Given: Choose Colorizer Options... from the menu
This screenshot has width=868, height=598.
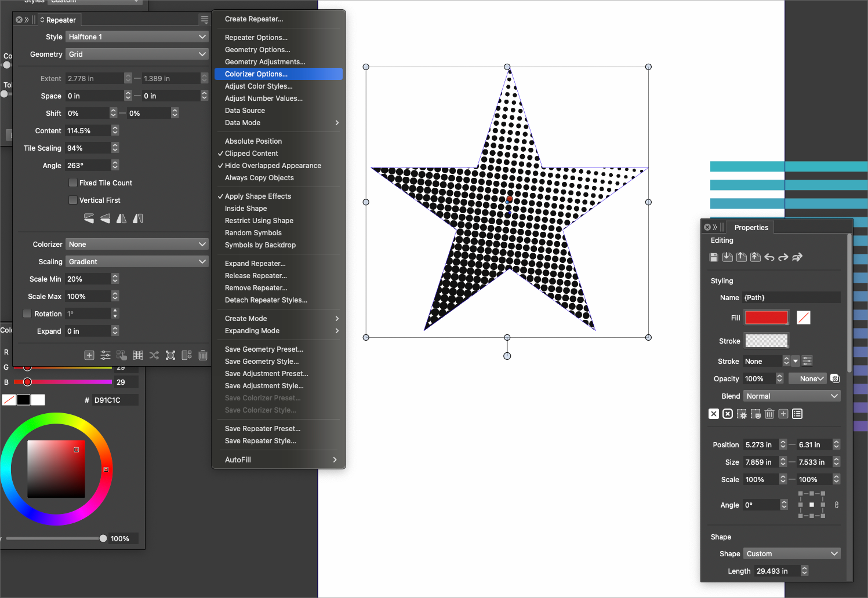Looking at the screenshot, I should (x=256, y=74).
